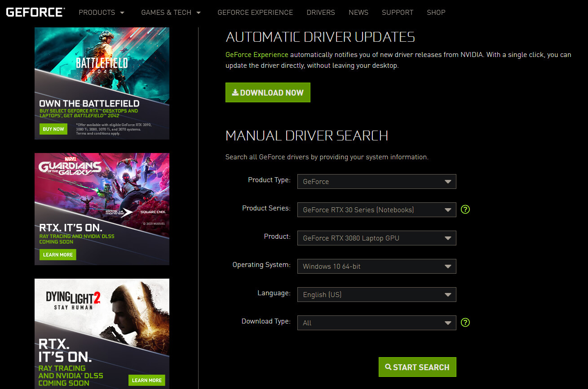Open the Products menu
Image resolution: width=588 pixels, height=389 pixels.
(x=102, y=13)
